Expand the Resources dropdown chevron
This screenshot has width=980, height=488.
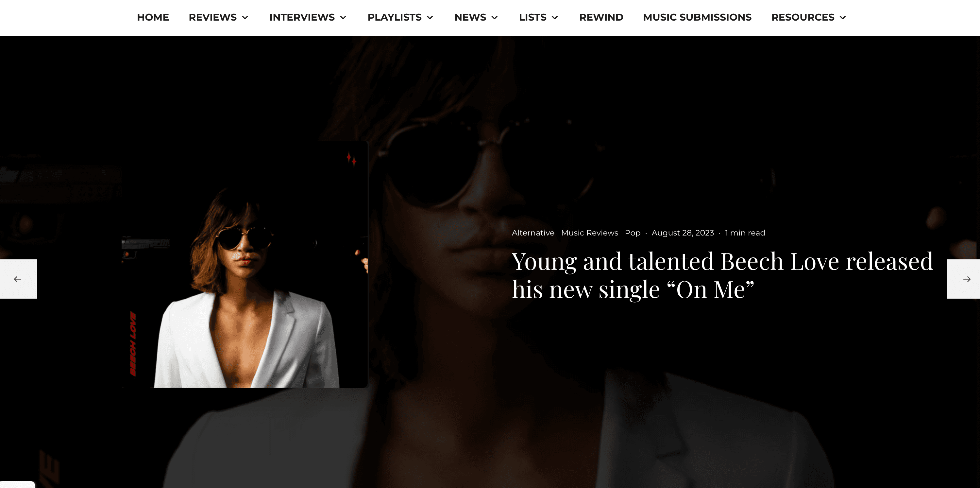pos(843,18)
